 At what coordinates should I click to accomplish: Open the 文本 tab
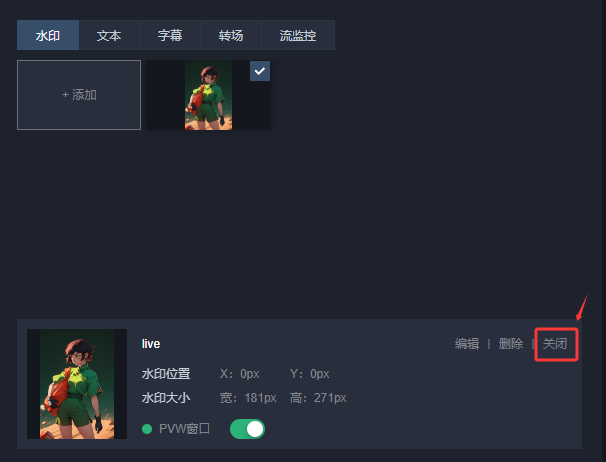coord(109,35)
